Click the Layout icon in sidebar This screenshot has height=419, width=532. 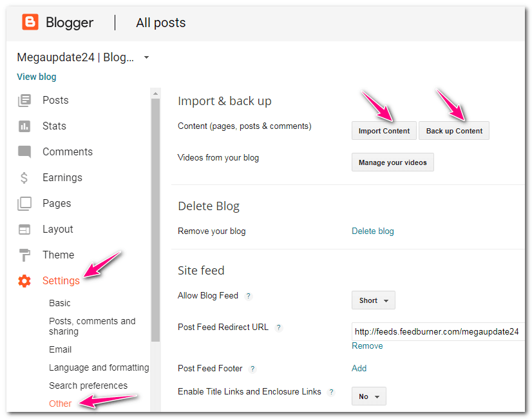24,229
